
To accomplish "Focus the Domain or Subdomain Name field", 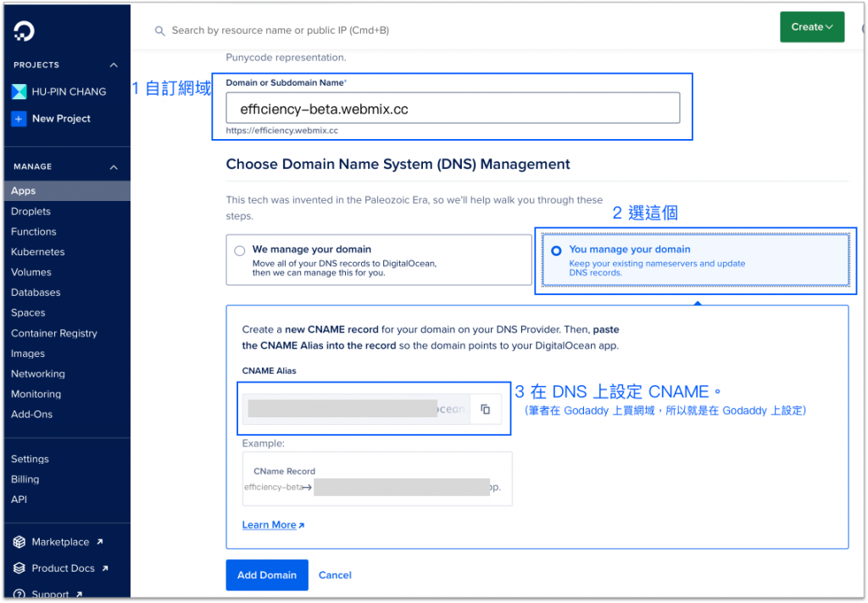I will pyautogui.click(x=453, y=108).
